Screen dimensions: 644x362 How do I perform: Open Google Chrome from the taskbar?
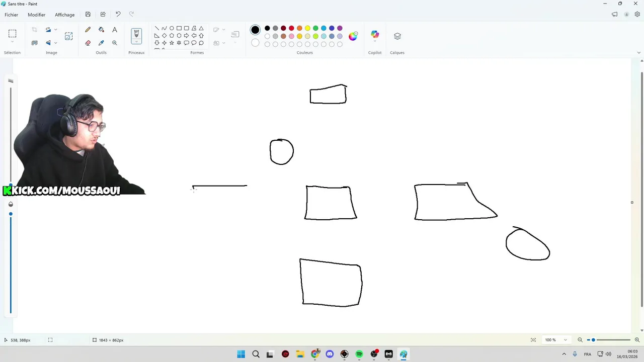[315, 354]
